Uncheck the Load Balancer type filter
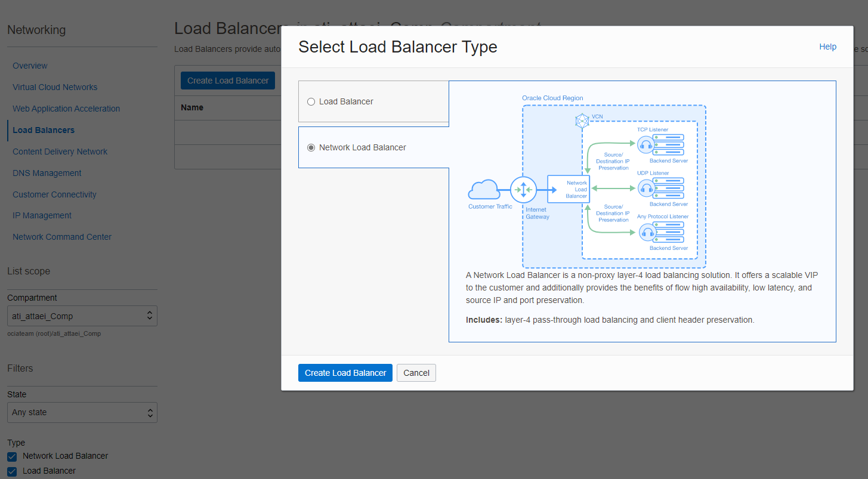The image size is (868, 479). click(12, 471)
